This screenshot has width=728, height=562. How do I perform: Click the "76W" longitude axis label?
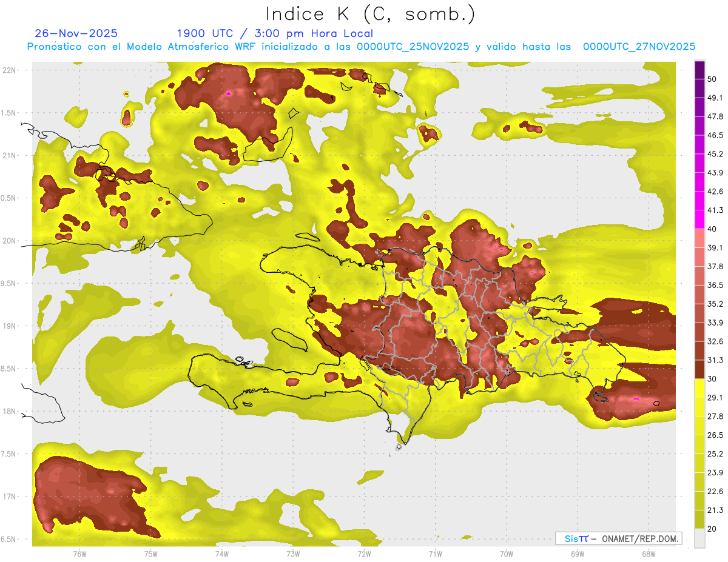coord(79,554)
